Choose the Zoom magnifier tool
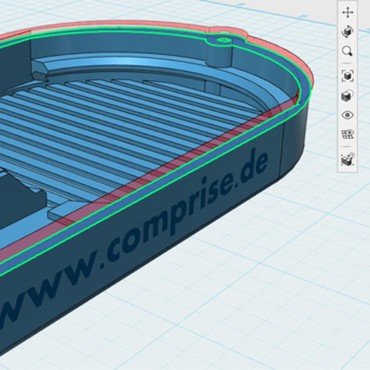Image resolution: width=370 pixels, height=370 pixels. [347, 51]
